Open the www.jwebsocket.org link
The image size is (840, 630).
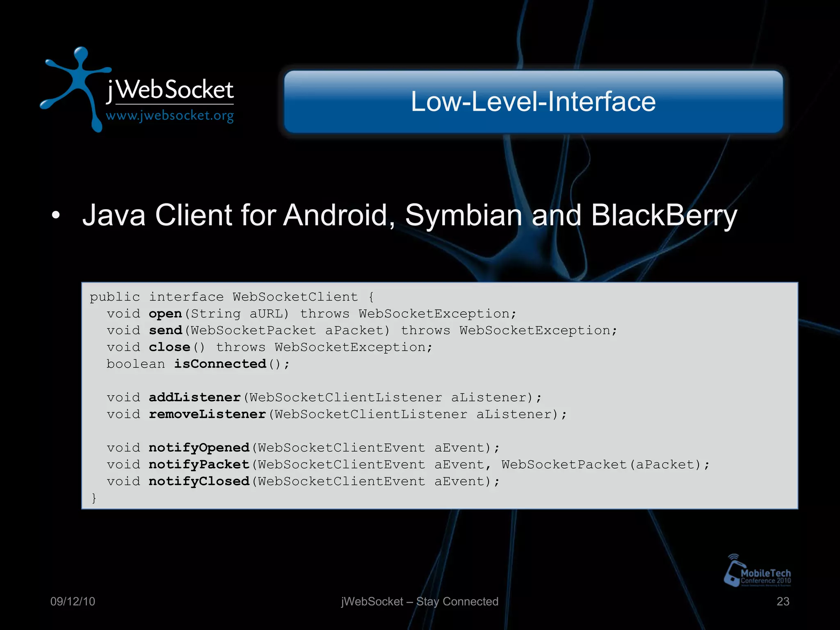pyautogui.click(x=170, y=116)
